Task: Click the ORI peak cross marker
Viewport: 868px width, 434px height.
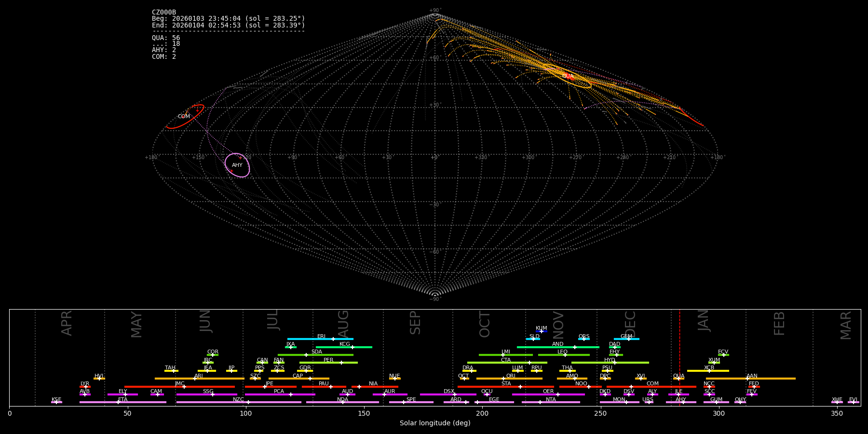Action: (503, 379)
